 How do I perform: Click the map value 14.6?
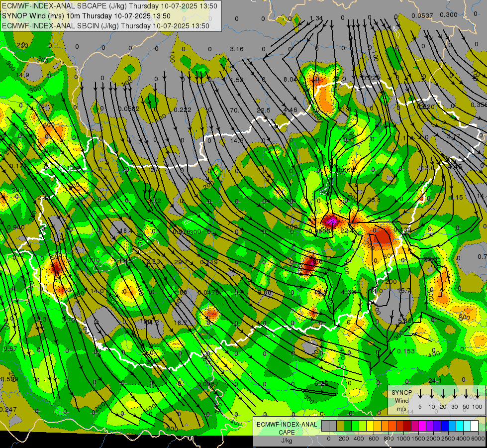(237, 140)
